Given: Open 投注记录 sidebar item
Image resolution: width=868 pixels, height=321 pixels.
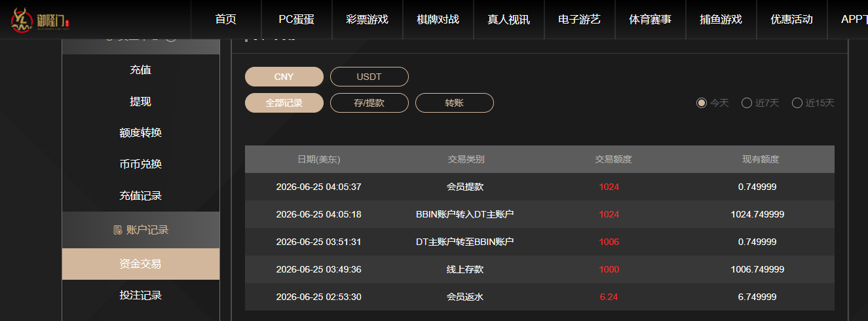Looking at the screenshot, I should click(x=141, y=295).
